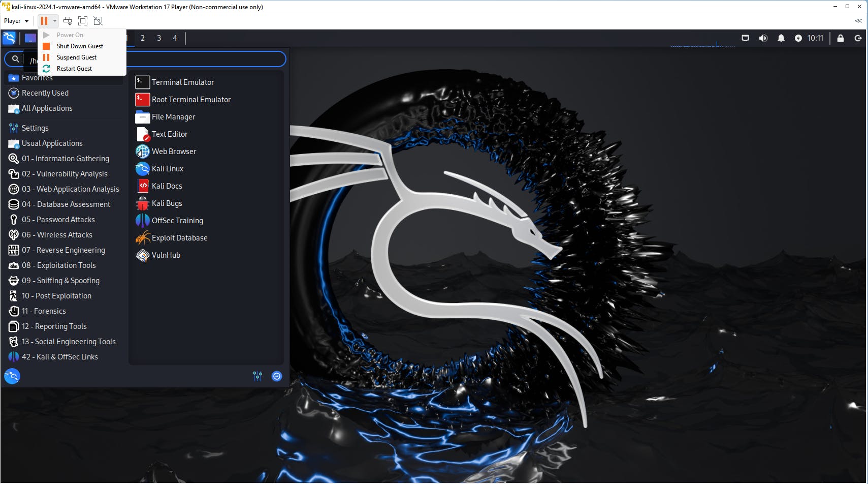Click the double-chevron icon at toolbar right
868x484 pixels.
[x=858, y=21]
